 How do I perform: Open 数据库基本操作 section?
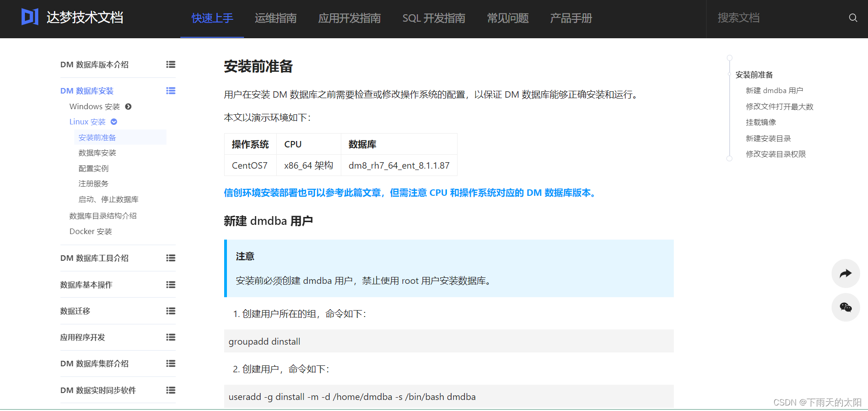click(86, 285)
